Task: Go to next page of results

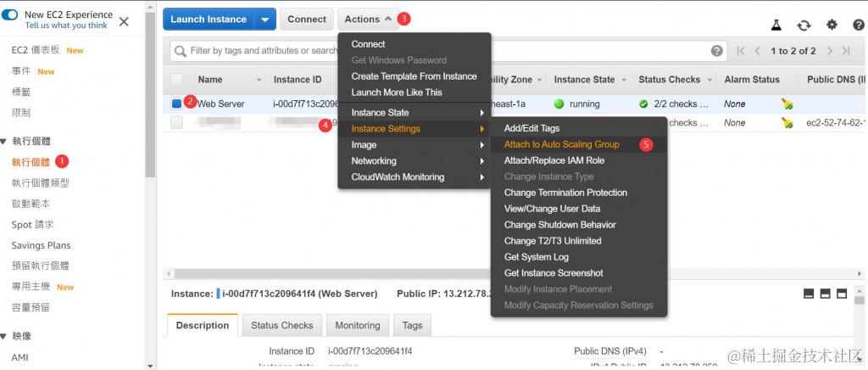Action: click(x=829, y=51)
